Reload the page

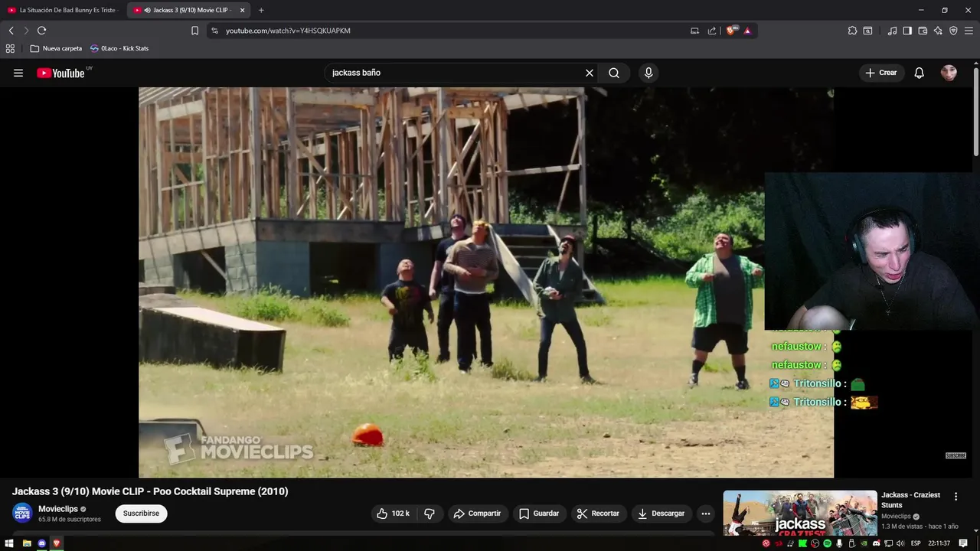pos(41,31)
